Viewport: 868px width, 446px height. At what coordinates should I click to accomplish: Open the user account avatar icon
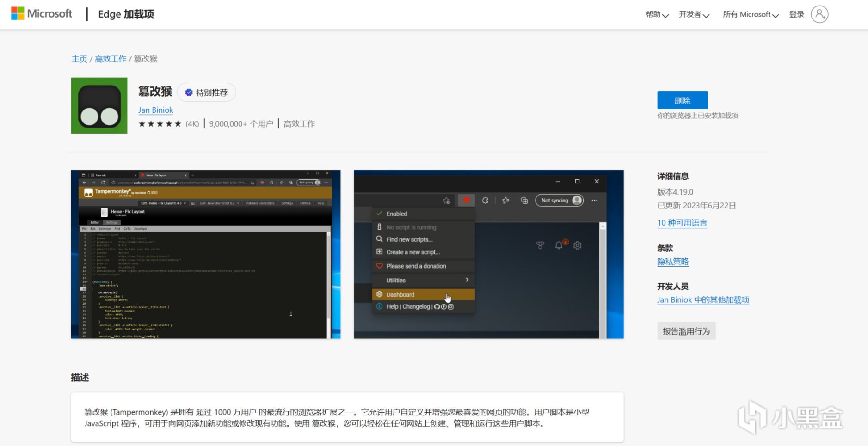(819, 14)
